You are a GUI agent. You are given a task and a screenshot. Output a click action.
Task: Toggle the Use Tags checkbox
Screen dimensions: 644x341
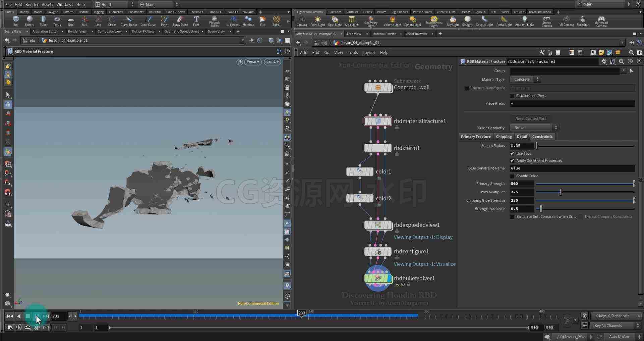click(x=512, y=153)
